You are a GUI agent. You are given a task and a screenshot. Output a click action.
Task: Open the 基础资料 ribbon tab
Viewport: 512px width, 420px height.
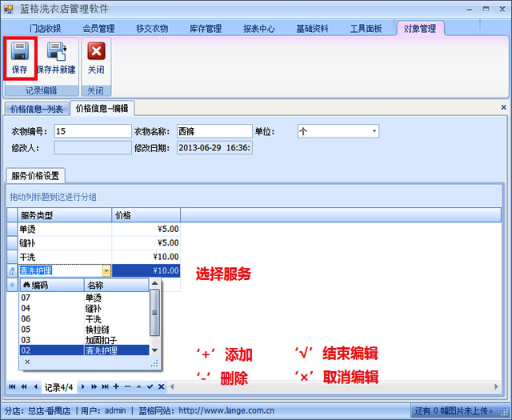click(x=312, y=29)
